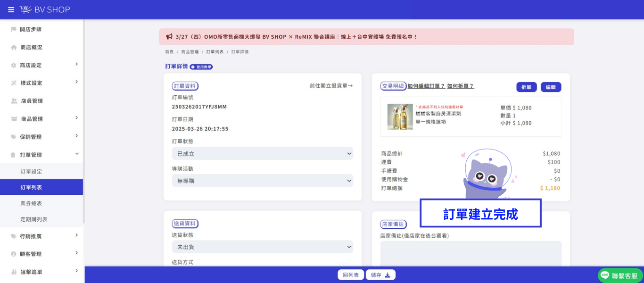Open the 導購活動 dropdown showing 無導購
Screen dimensions: 644x283
pos(263,181)
